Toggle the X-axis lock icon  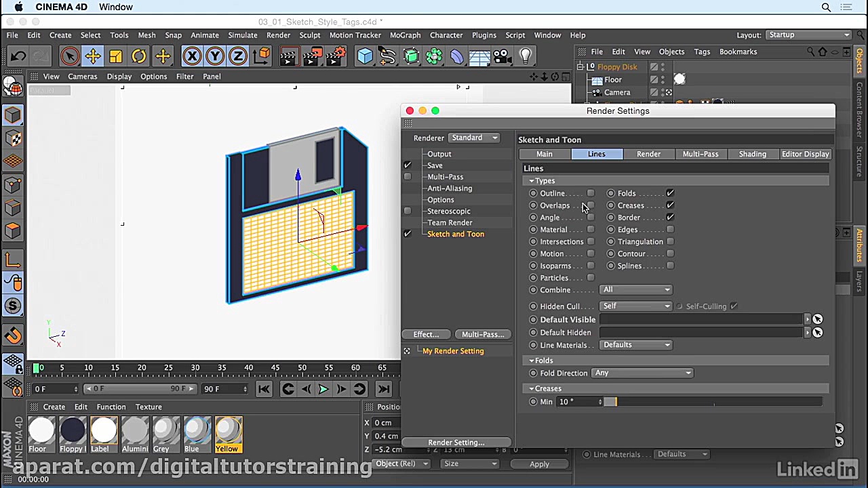tap(192, 56)
